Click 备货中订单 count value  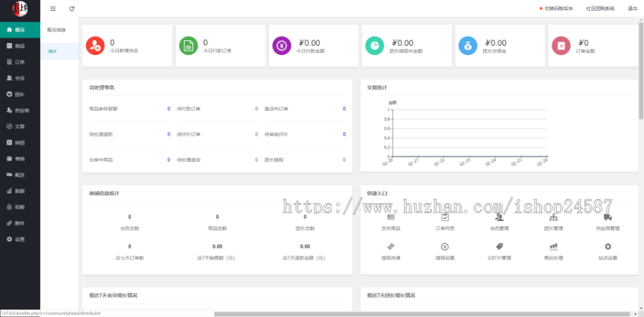coord(344,109)
